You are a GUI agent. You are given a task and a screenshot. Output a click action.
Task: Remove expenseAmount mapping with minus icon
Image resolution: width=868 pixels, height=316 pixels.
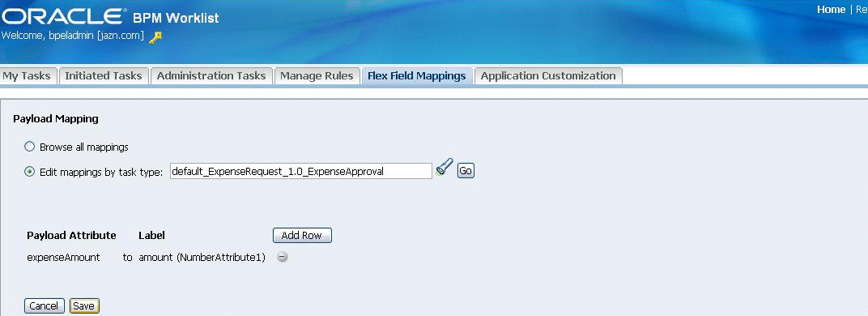[x=283, y=257]
